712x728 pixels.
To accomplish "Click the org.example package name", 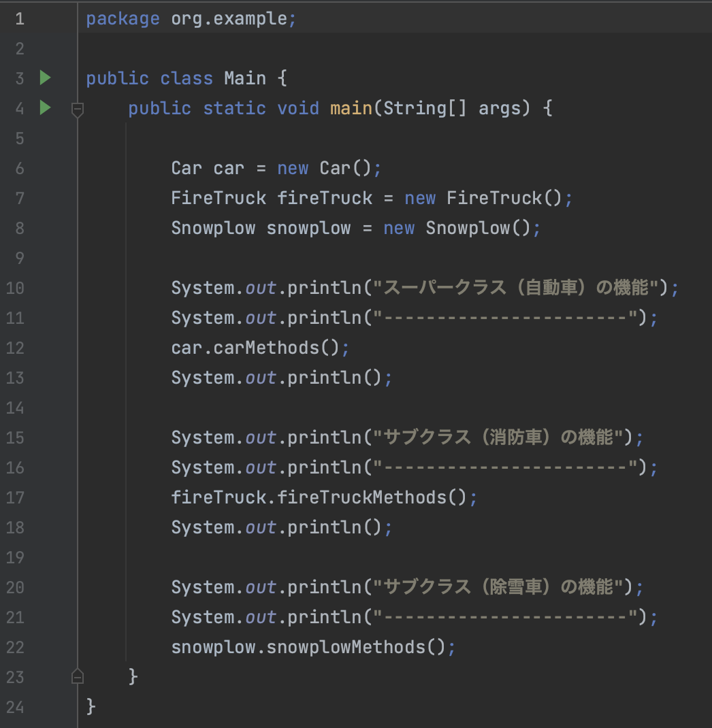I will click(229, 18).
